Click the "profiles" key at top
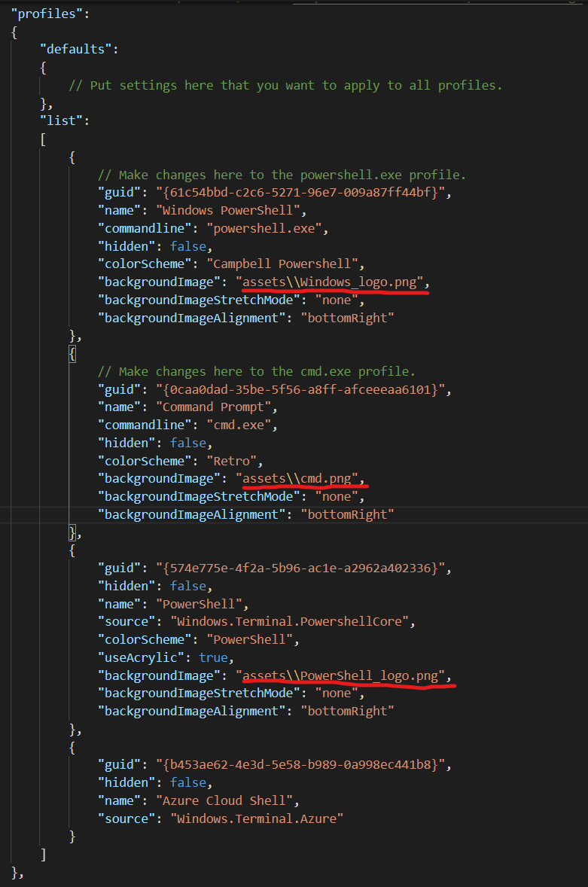 47,14
